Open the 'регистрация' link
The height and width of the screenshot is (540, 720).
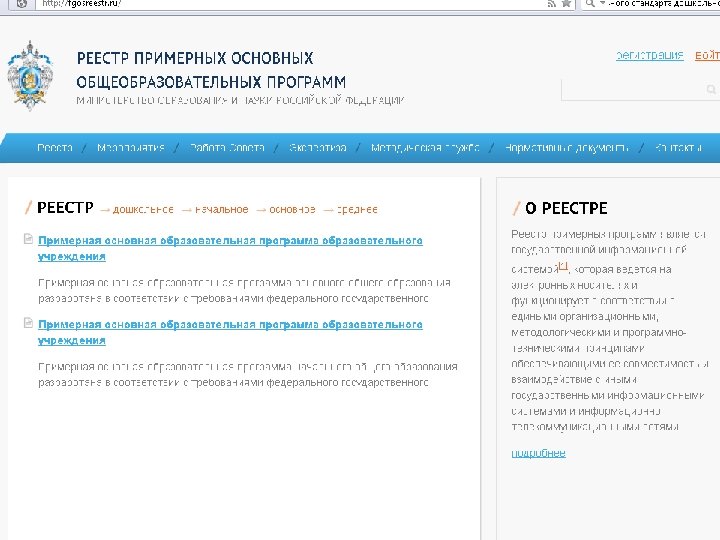649,56
